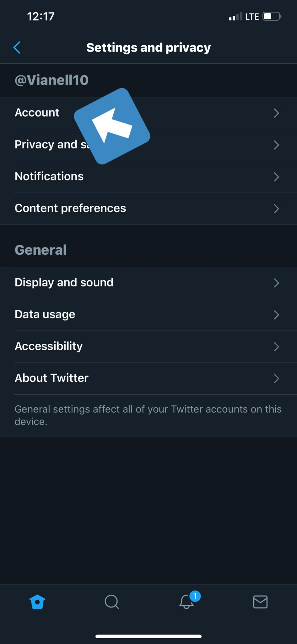Open About Twitter

click(x=148, y=379)
